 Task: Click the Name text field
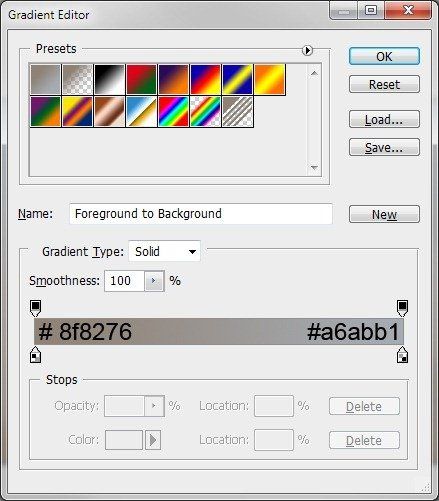click(x=201, y=214)
